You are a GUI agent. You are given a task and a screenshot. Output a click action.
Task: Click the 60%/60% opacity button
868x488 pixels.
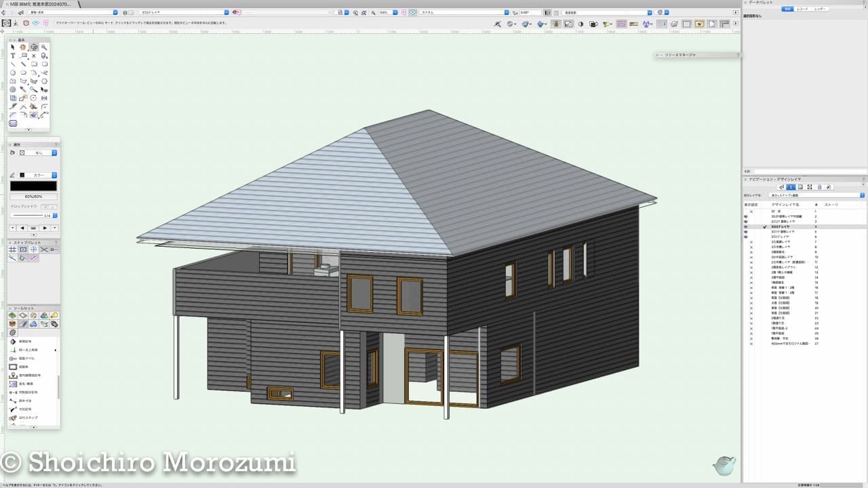[34, 197]
